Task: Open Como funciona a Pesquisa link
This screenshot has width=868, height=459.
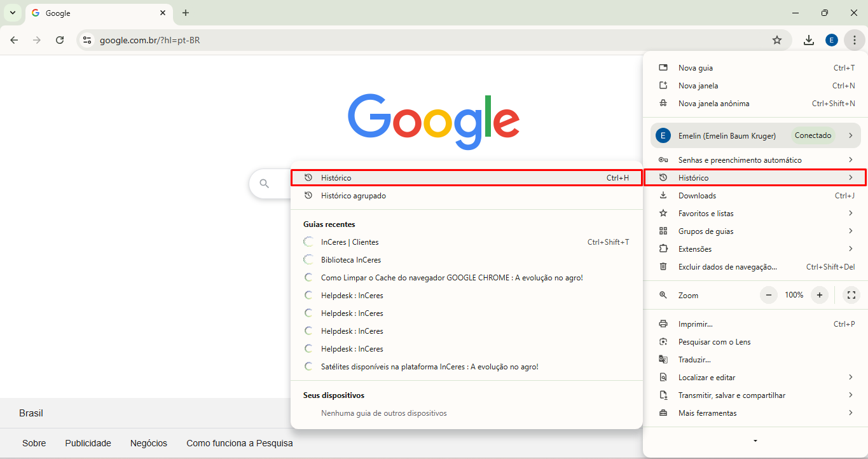Action: pyautogui.click(x=240, y=443)
